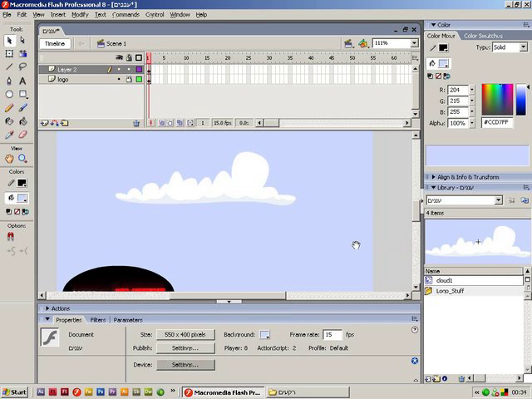The height and width of the screenshot is (399, 532).
Task: Select the Lasso tool
Action: [22, 66]
